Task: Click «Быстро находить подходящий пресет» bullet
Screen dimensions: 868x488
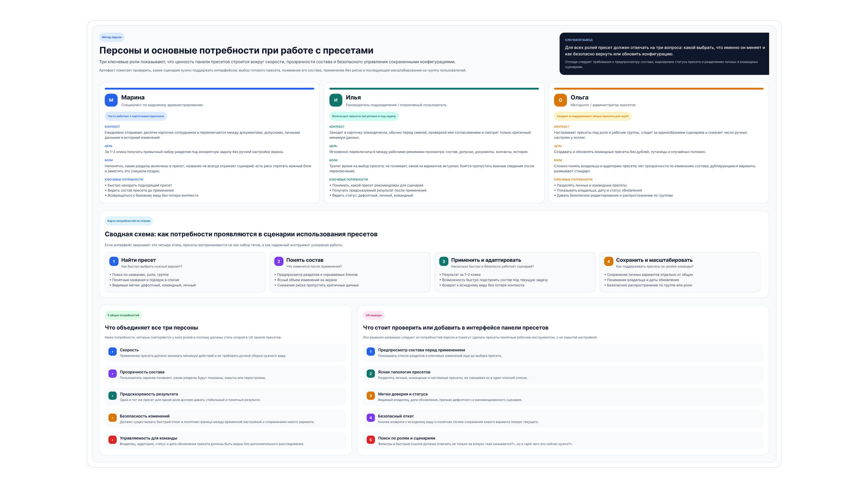Action: (139, 185)
